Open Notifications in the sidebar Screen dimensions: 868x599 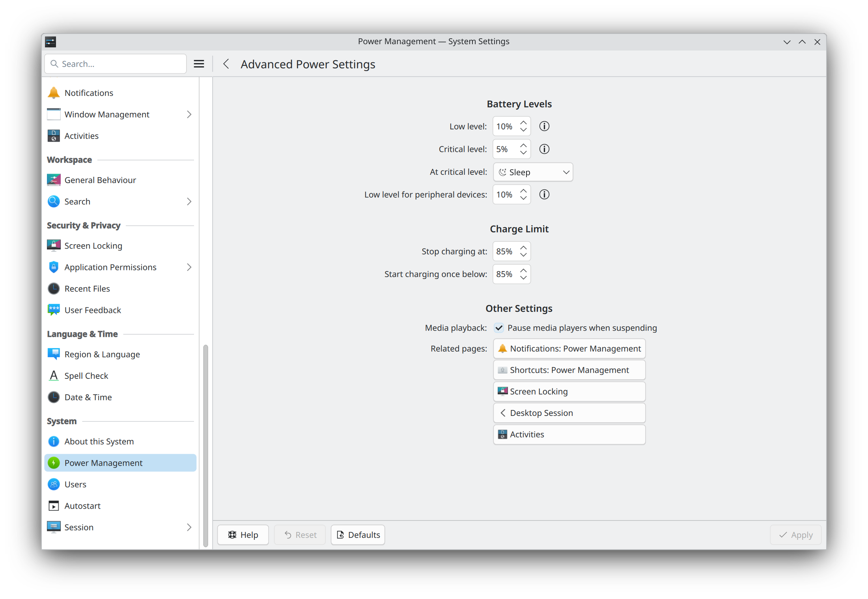pos(89,93)
